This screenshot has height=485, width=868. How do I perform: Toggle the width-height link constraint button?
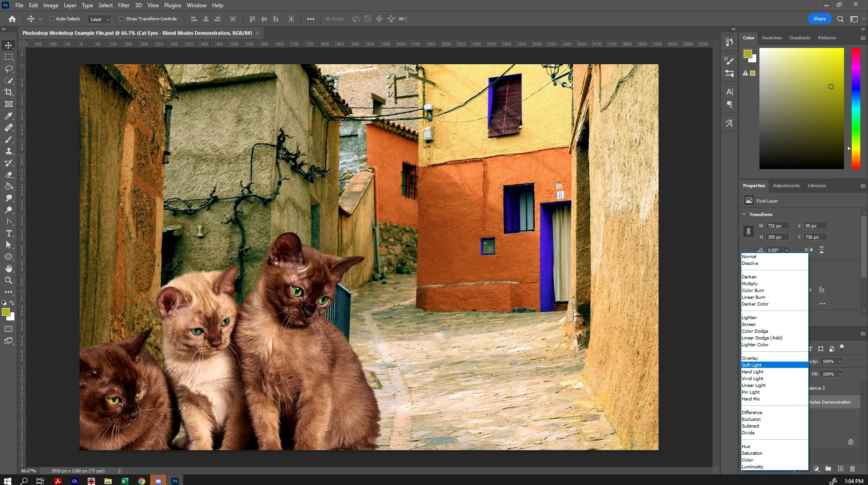tap(749, 231)
